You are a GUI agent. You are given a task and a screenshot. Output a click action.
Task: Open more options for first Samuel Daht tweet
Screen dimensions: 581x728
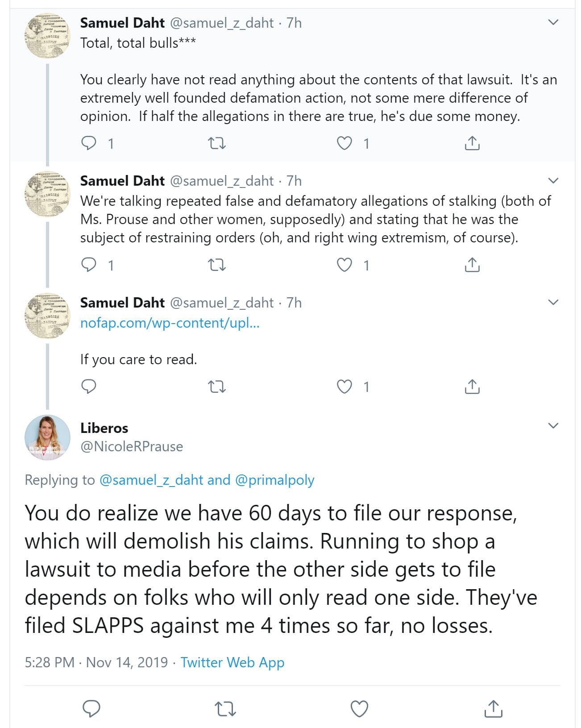(x=553, y=22)
